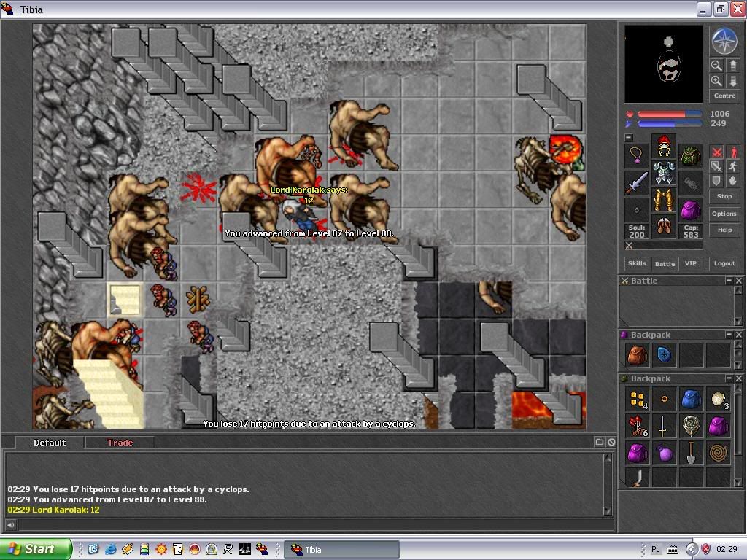Minimize the Backpack panel with gold coins
Viewport: 747px width, 560px height.
point(729,378)
